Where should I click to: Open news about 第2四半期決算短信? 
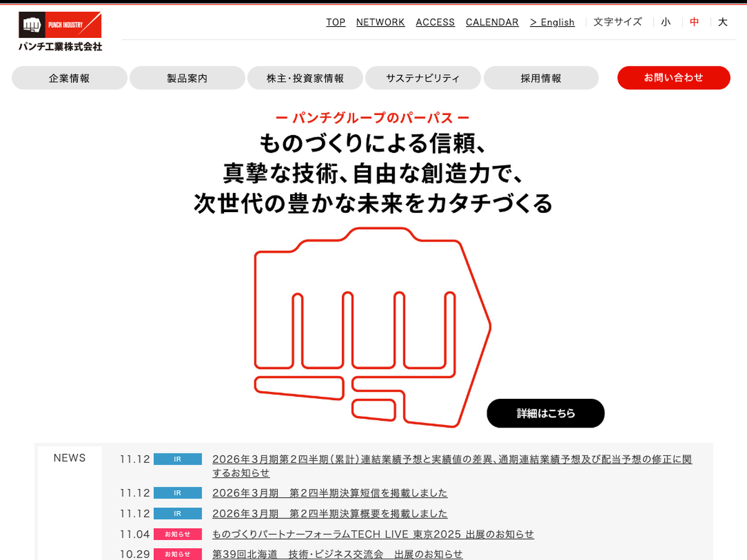click(x=330, y=493)
